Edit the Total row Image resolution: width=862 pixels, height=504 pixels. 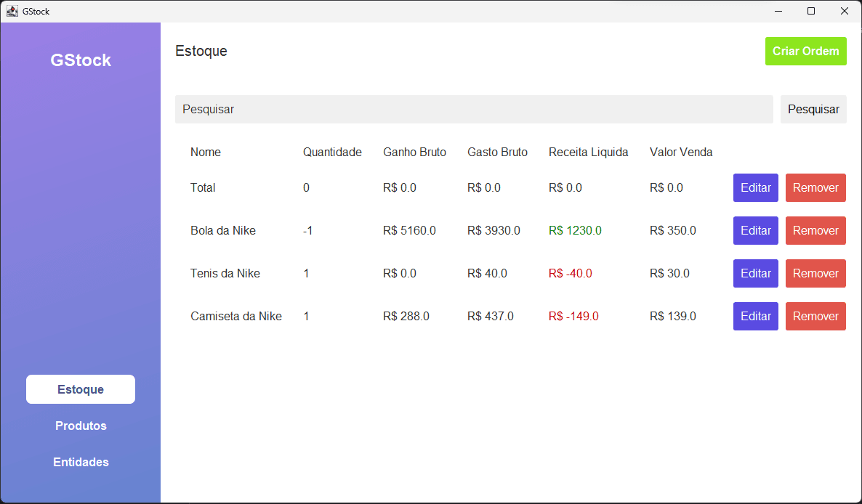[x=755, y=187]
